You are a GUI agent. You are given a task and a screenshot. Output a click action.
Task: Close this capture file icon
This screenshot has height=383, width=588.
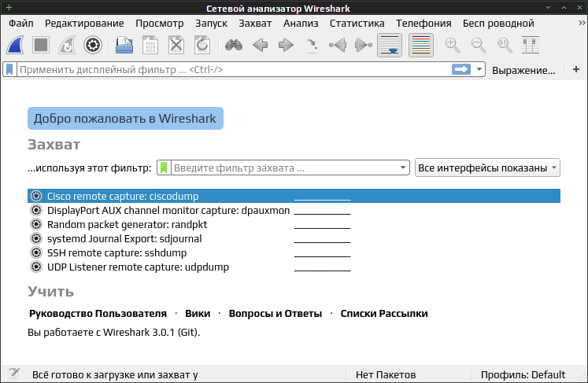(x=176, y=46)
